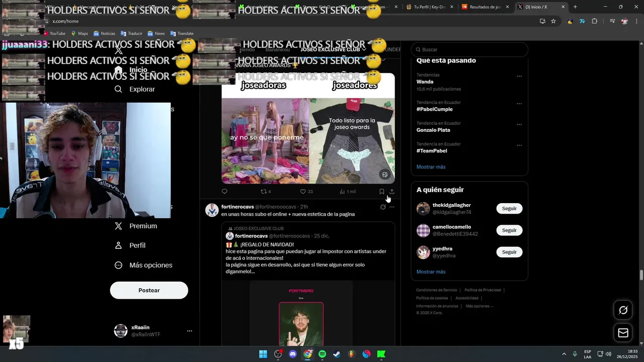Open Política de cookies link
Screen dimensions: 644x362
coord(432,298)
